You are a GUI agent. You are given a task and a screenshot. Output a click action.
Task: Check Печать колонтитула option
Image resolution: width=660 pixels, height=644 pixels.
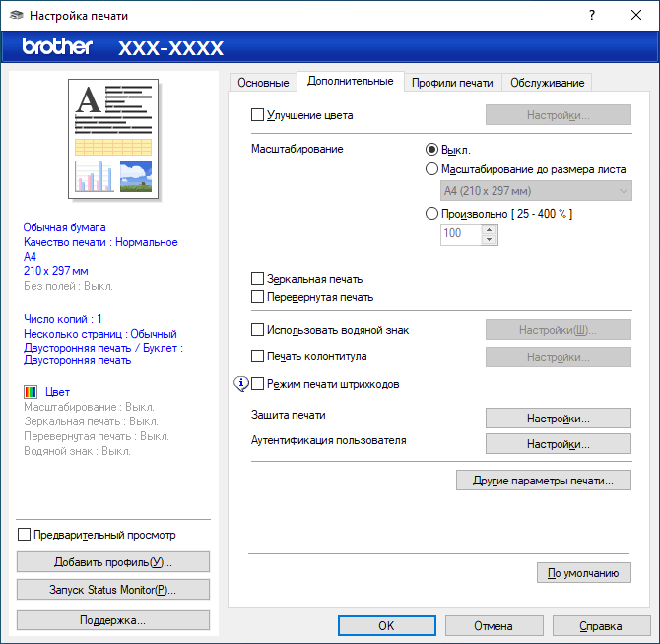257,356
